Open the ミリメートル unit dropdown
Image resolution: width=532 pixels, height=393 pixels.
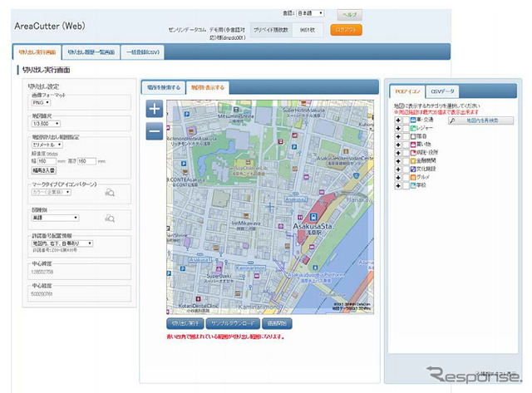(47, 145)
